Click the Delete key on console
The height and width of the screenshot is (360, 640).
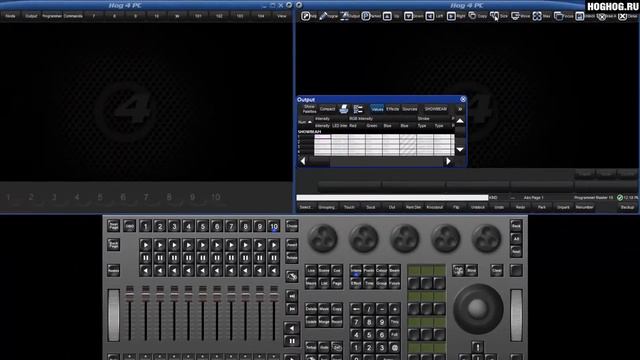tap(311, 309)
